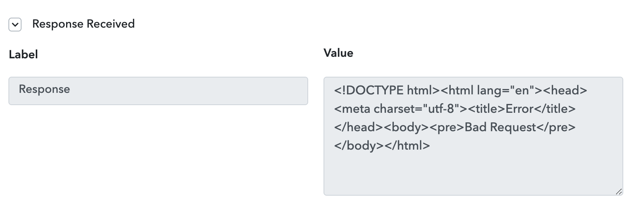The image size is (644, 211).
Task: Collapse the Response Received section chevron
Action: (x=15, y=25)
